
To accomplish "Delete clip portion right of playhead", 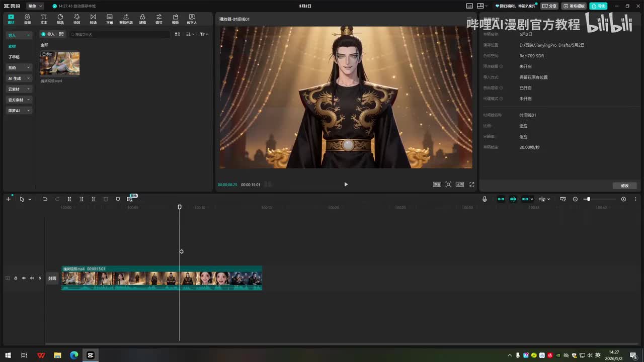I will (x=94, y=199).
